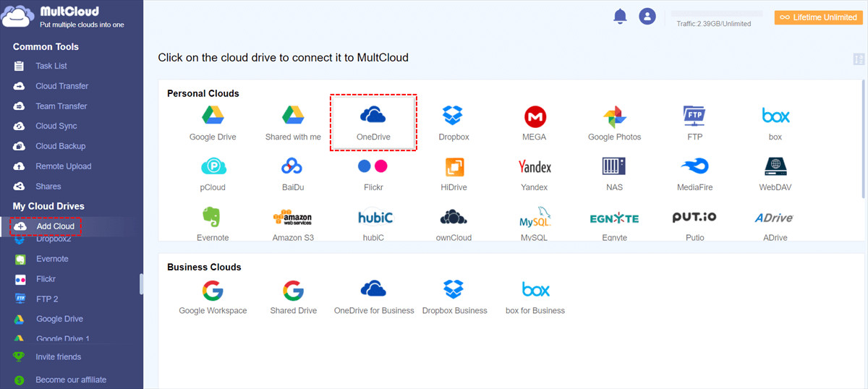
Task: Select Shared Drive business cloud
Action: coord(293,297)
